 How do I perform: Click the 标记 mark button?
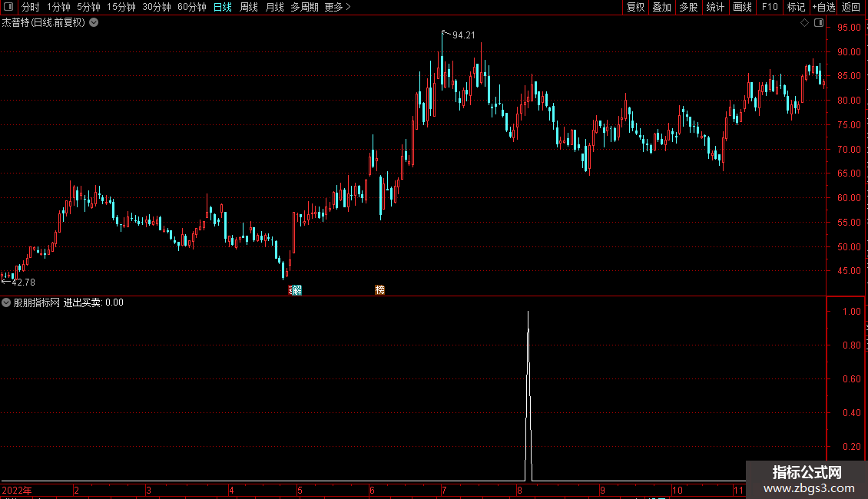(x=796, y=7)
